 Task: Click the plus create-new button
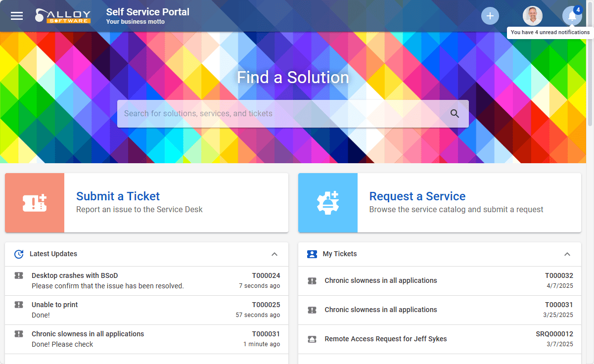pos(490,16)
